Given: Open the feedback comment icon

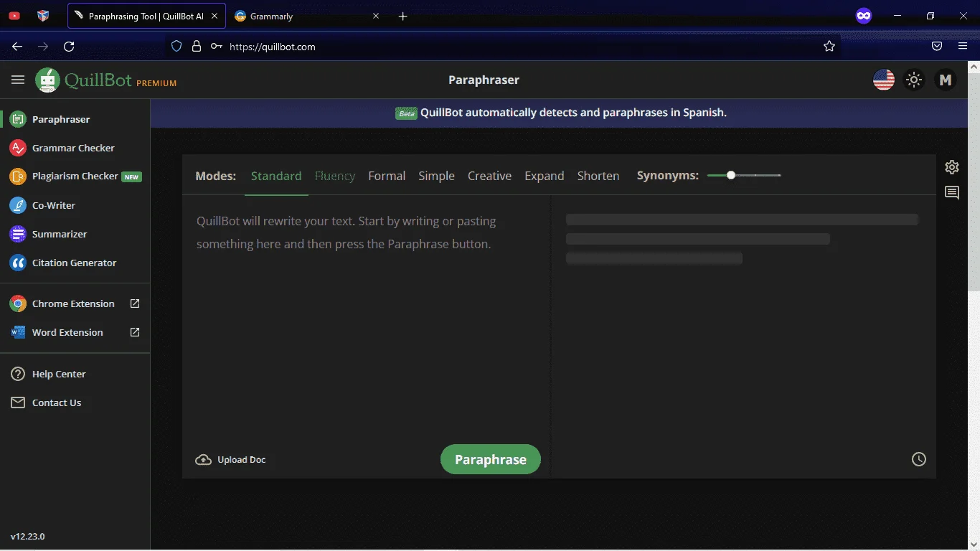Looking at the screenshot, I should 952,192.
